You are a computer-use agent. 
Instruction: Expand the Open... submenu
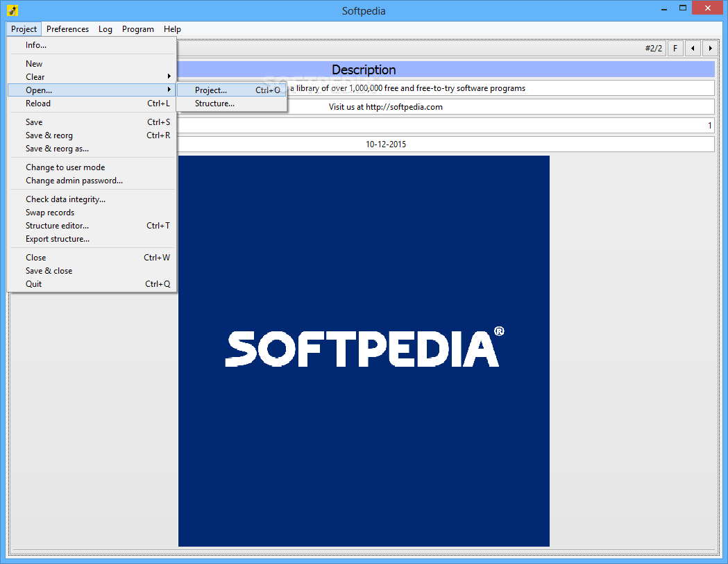92,90
